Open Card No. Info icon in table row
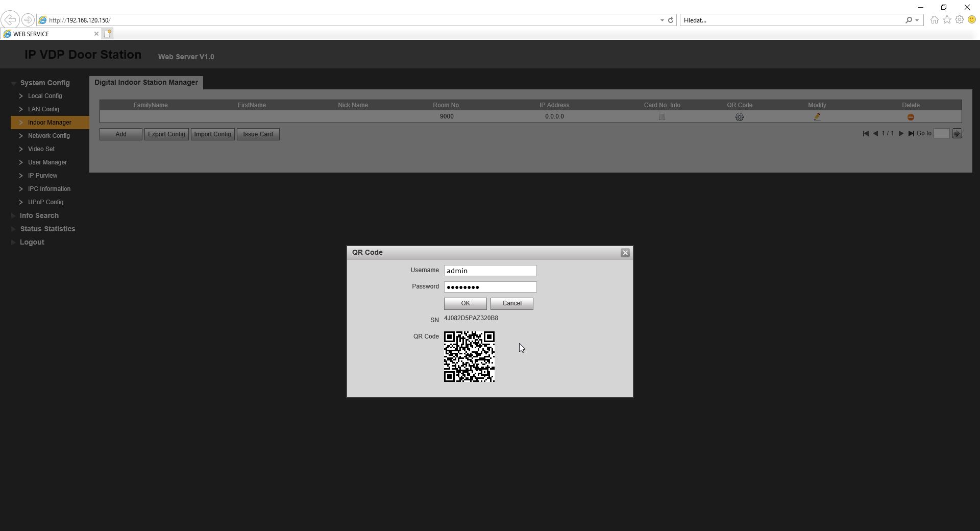This screenshot has width=980, height=531. 661,117
